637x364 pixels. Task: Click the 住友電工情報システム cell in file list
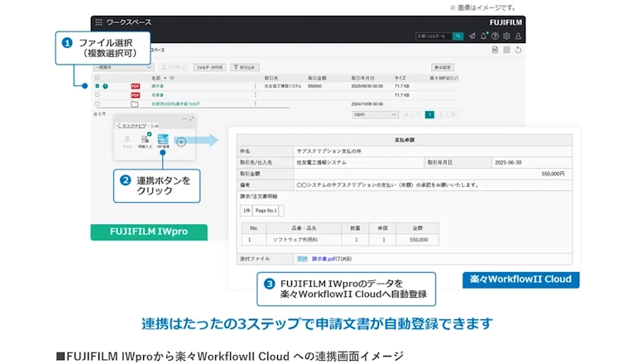tap(283, 86)
